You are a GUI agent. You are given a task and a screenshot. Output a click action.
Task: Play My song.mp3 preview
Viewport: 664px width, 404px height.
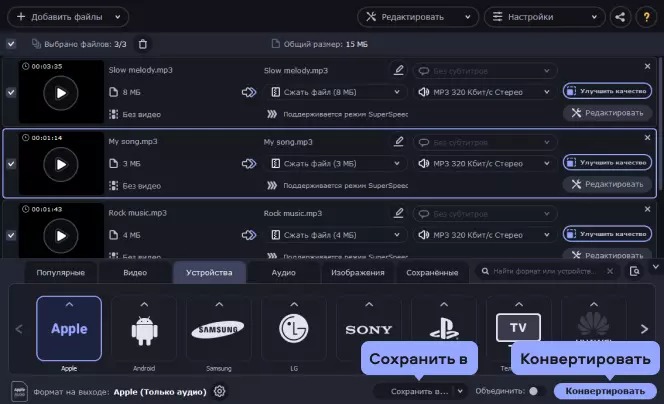pos(61,164)
